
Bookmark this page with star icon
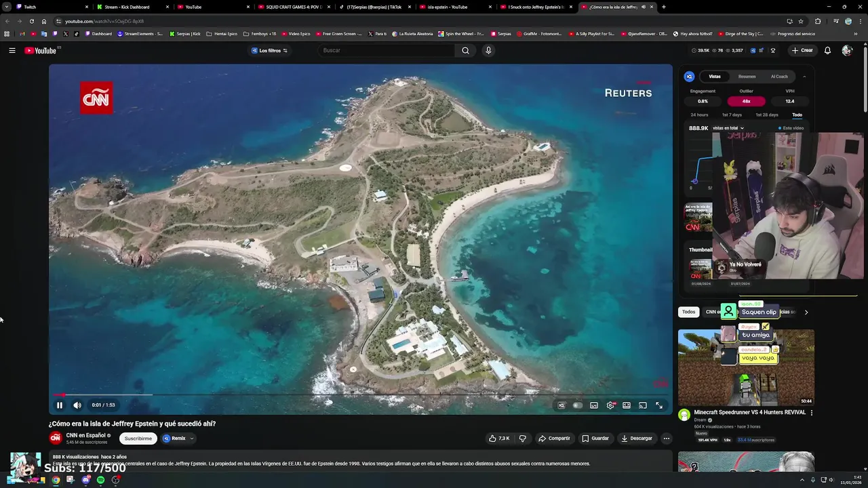click(x=800, y=21)
